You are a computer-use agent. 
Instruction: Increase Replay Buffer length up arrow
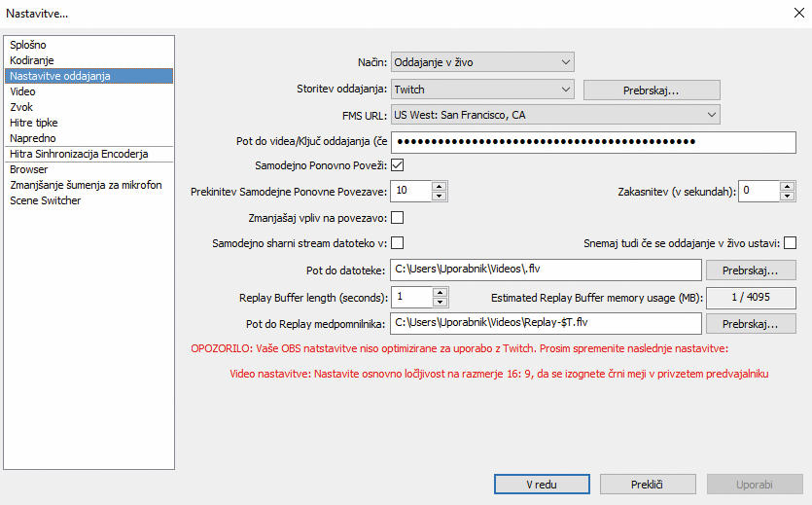click(440, 293)
